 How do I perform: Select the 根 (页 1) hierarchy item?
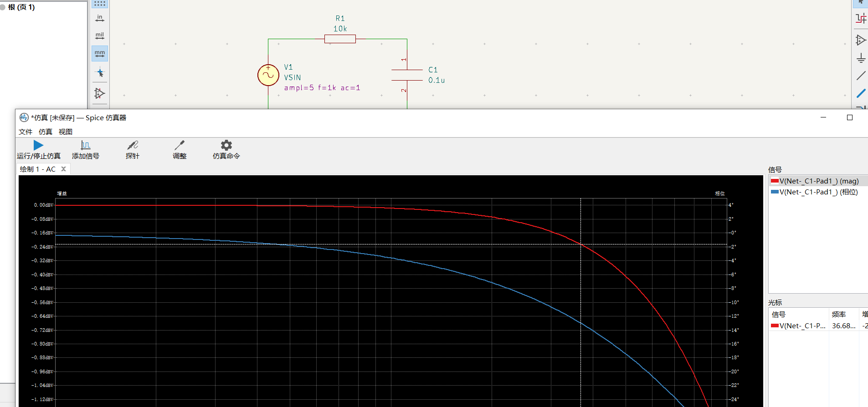[x=21, y=7]
